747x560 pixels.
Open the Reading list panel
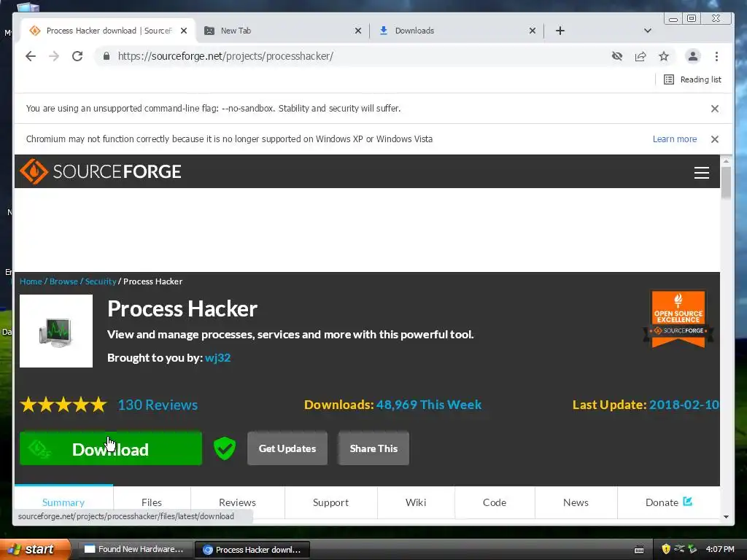click(692, 79)
